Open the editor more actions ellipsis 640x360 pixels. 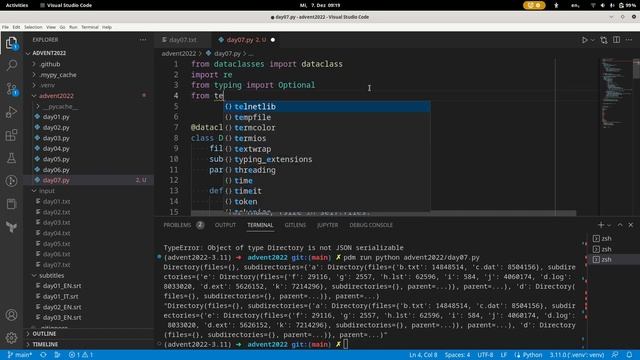pos(629,40)
